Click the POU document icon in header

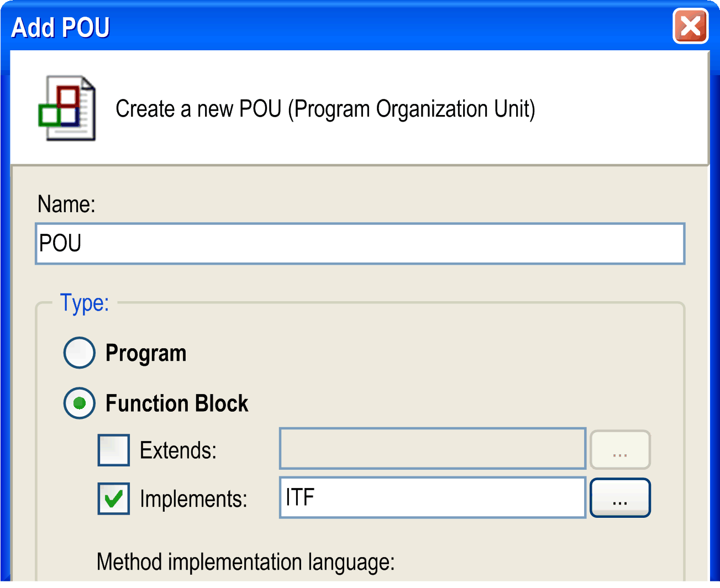[x=67, y=108]
